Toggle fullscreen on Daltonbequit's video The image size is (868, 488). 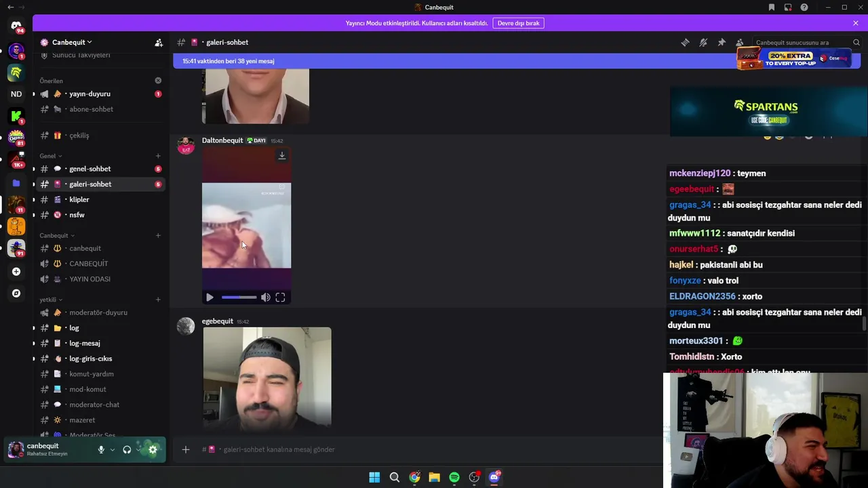tap(280, 298)
